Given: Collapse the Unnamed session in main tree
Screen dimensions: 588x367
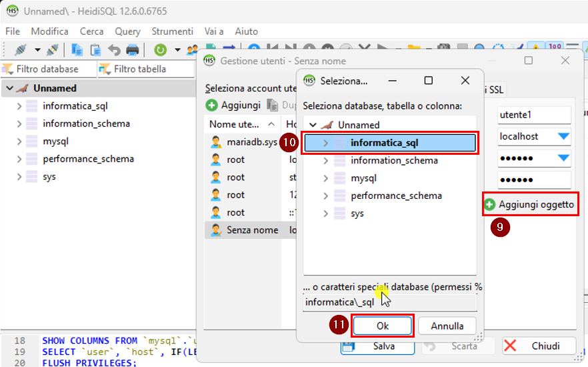Looking at the screenshot, I should [x=10, y=88].
